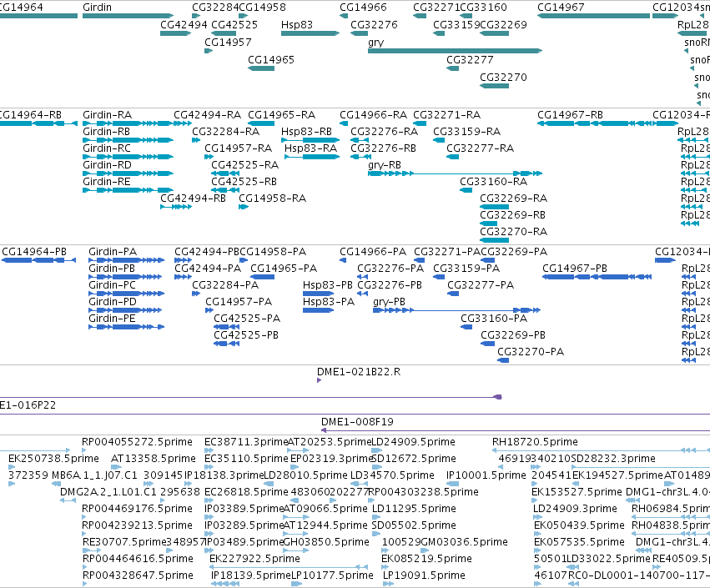Click the Girdin-PA protein label
The height and width of the screenshot is (588, 710).
113,252
